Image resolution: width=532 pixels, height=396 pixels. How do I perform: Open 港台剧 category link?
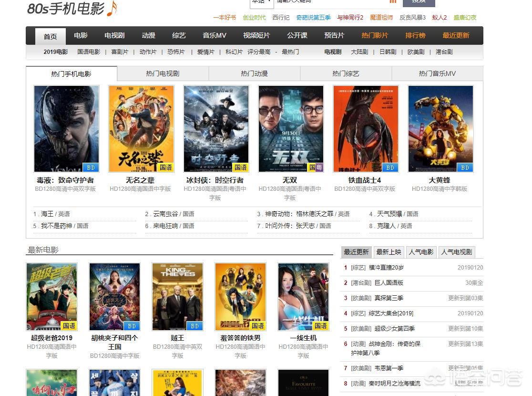point(444,52)
